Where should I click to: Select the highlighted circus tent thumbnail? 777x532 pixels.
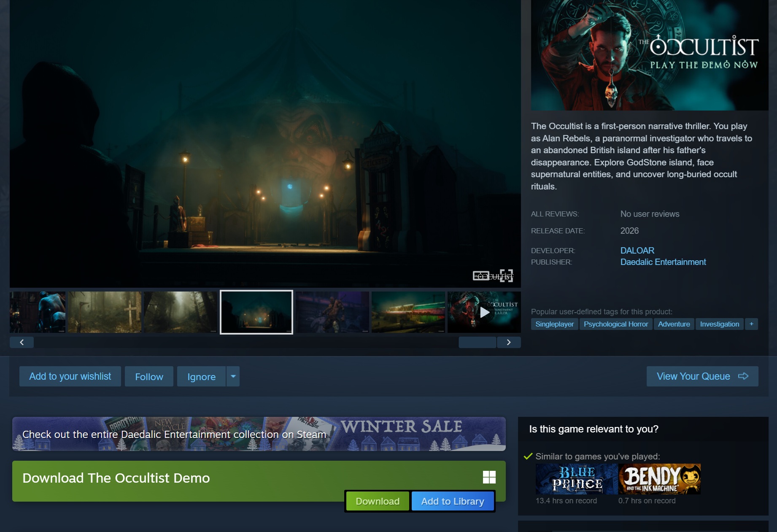pyautogui.click(x=256, y=312)
